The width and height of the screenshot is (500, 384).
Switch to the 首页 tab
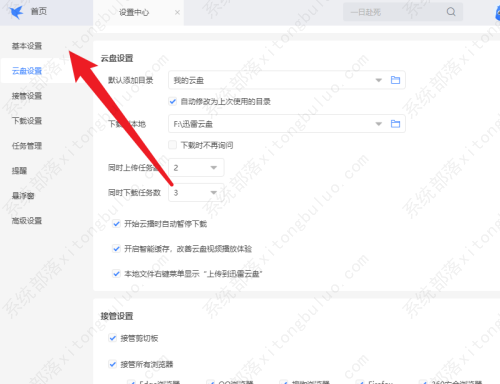coord(39,12)
